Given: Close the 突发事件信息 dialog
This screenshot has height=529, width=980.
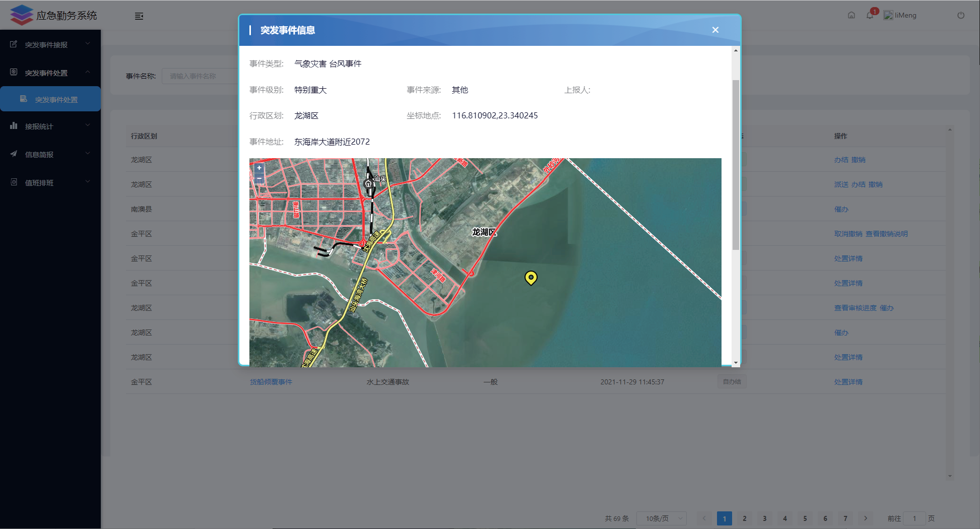Looking at the screenshot, I should tap(715, 30).
